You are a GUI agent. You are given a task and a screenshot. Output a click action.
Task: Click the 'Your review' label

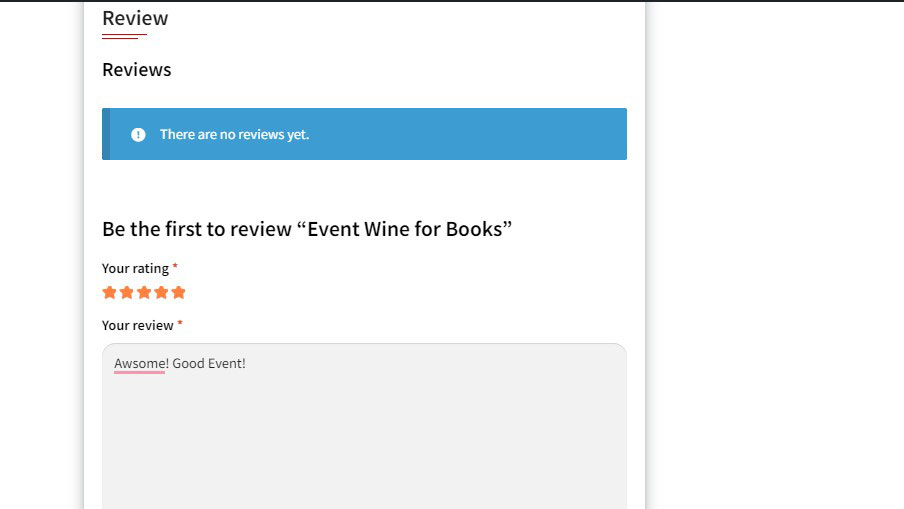click(137, 325)
